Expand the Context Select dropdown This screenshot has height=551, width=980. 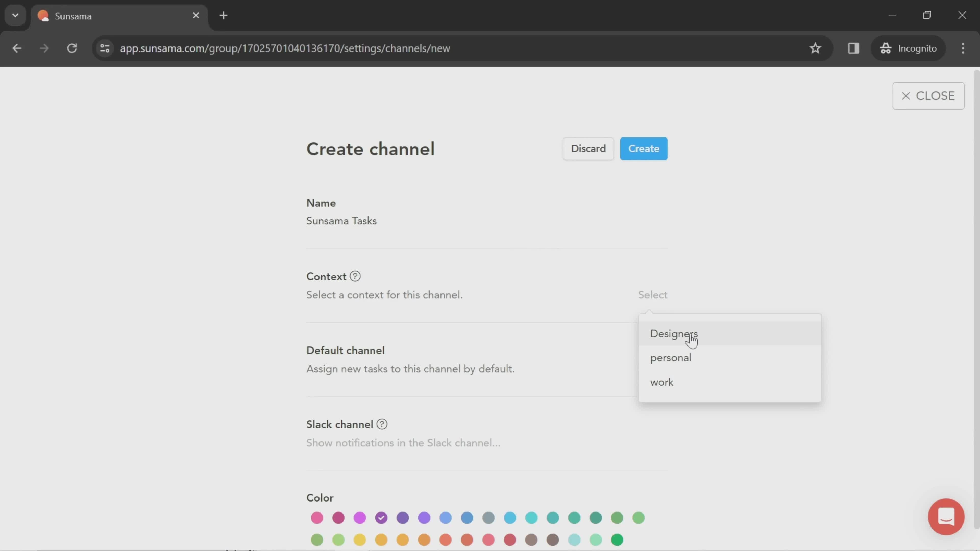(653, 295)
